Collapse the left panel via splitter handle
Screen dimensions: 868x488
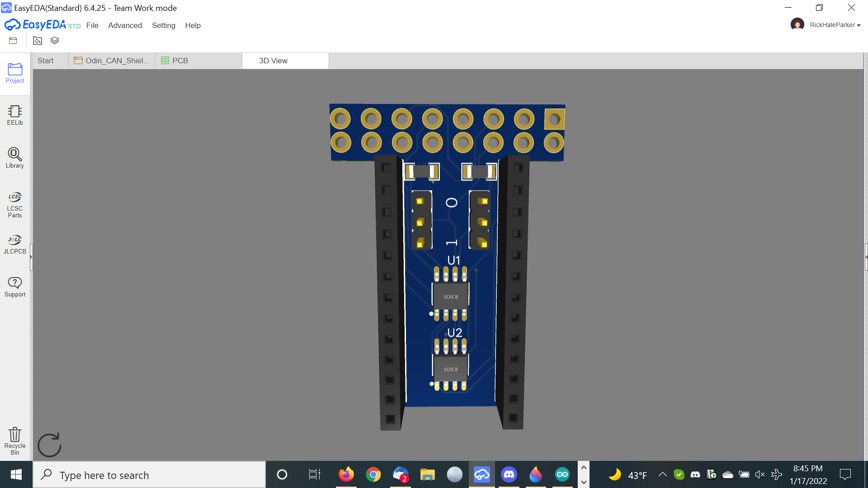coord(31,257)
